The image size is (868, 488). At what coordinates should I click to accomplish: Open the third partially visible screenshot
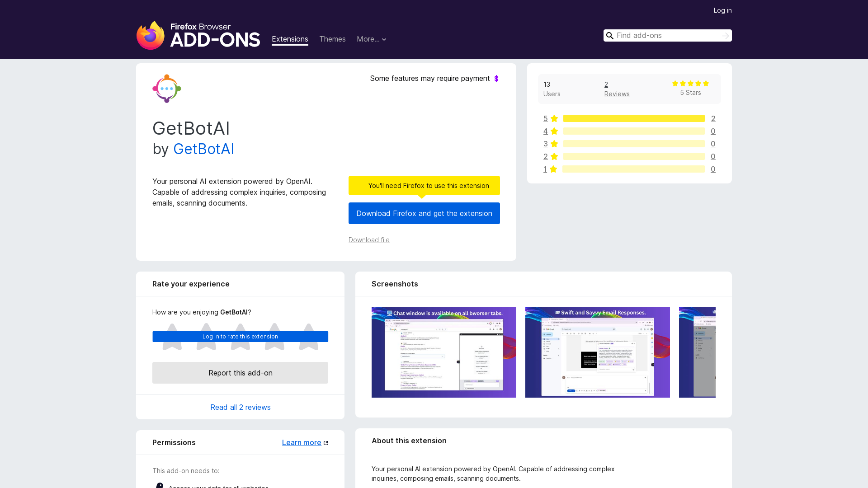click(x=697, y=352)
